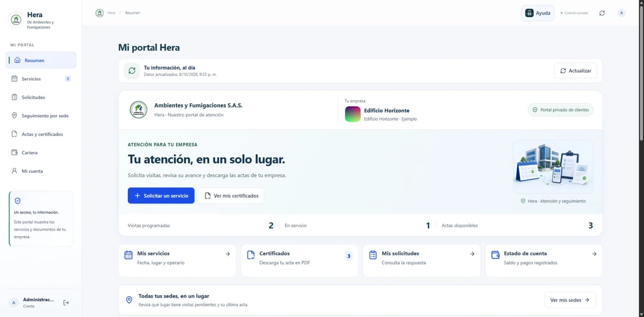Click the Resumen breadcrumb text
Viewport: 644px width, 317px height.
133,13
